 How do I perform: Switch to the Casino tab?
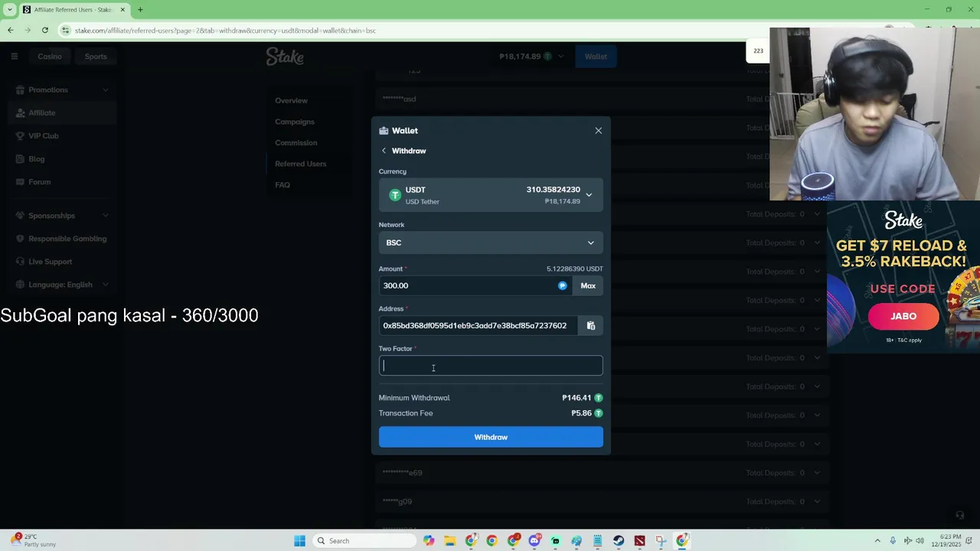pyautogui.click(x=50, y=56)
